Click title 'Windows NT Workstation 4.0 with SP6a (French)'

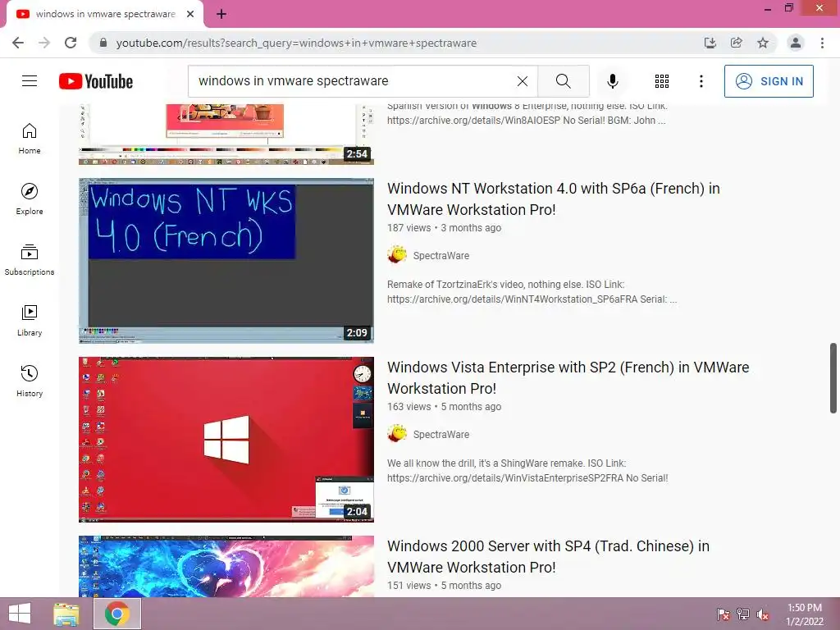tap(554, 199)
